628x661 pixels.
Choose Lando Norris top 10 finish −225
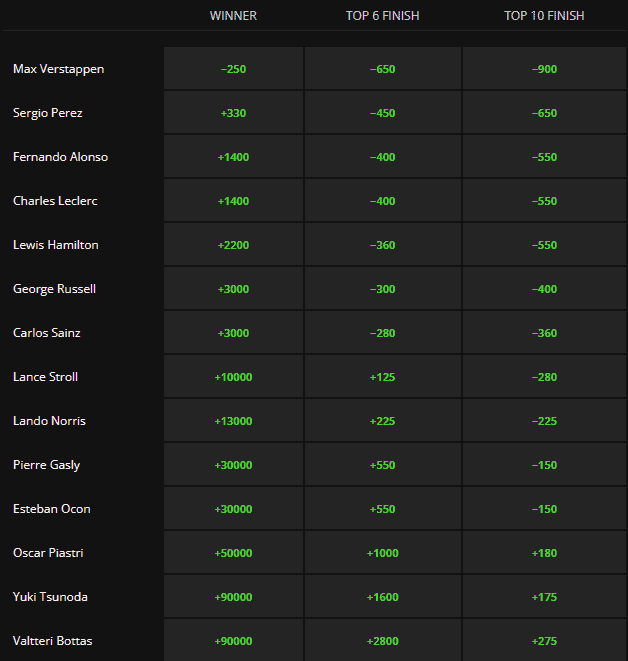coord(544,421)
